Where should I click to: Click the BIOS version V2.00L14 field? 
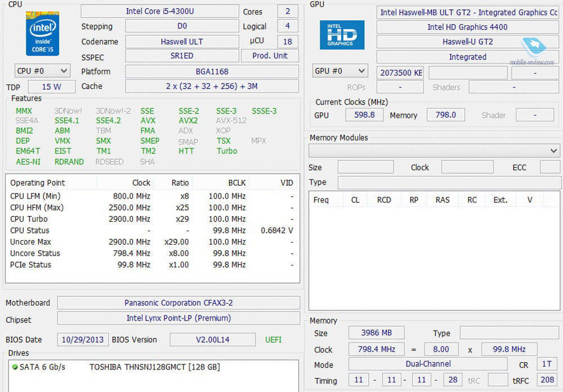213,340
